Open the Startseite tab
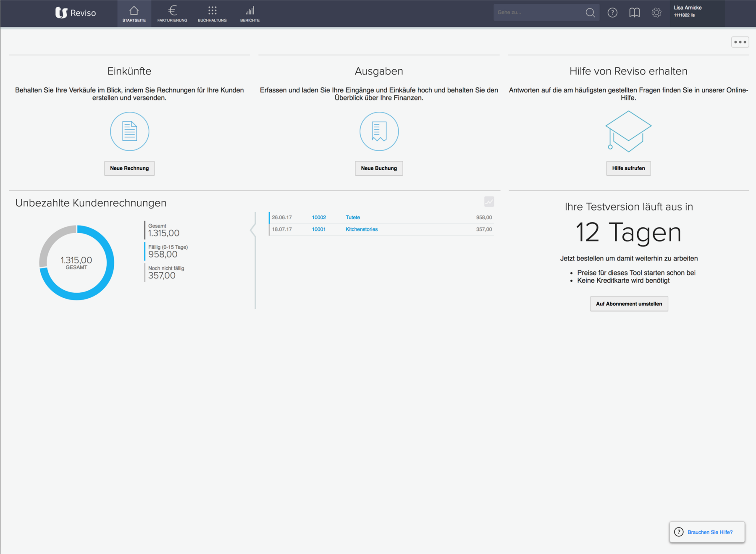The width and height of the screenshot is (756, 554). coord(134,14)
